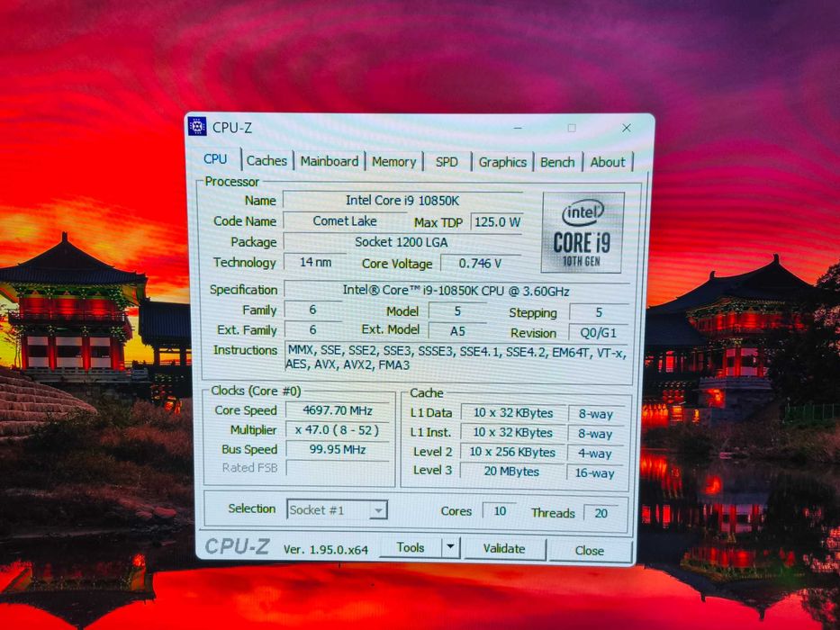Click the Tools button
Image resolution: width=840 pixels, height=630 pixels.
(x=411, y=547)
